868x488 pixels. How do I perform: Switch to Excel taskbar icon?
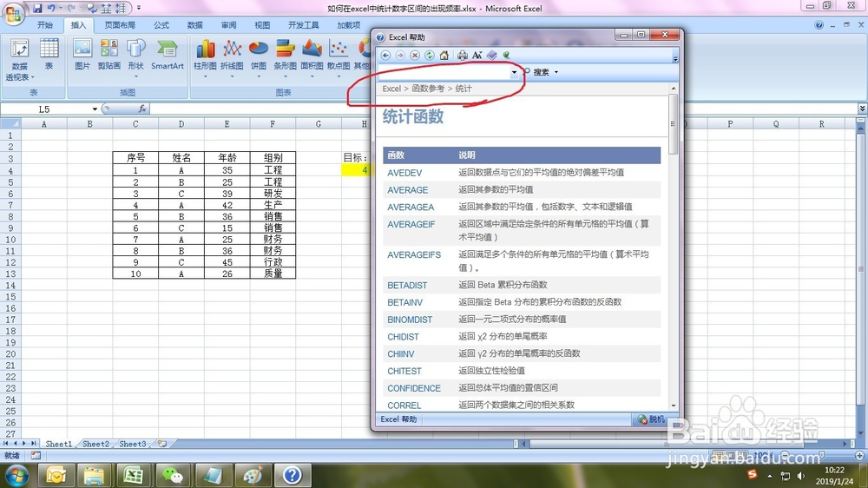tap(134, 475)
